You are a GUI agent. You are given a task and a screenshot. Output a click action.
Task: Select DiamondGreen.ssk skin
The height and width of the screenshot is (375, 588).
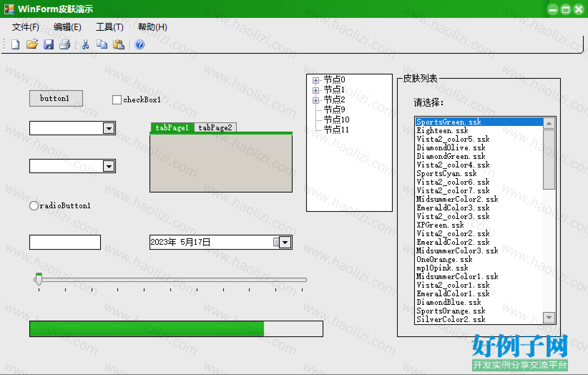click(479, 156)
